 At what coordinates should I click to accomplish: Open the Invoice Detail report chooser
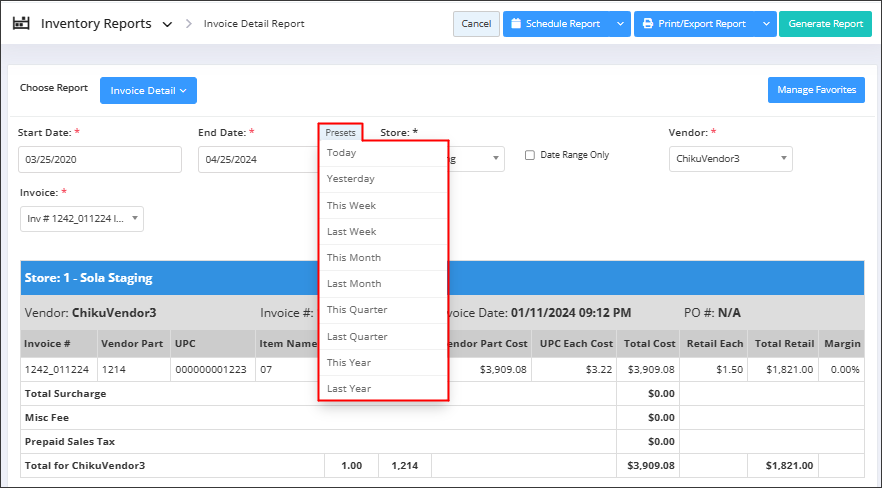(148, 91)
